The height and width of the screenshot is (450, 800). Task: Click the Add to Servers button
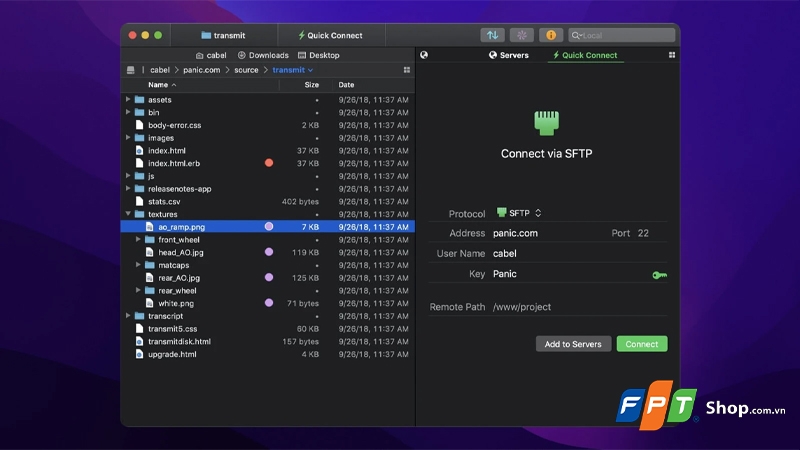(573, 344)
